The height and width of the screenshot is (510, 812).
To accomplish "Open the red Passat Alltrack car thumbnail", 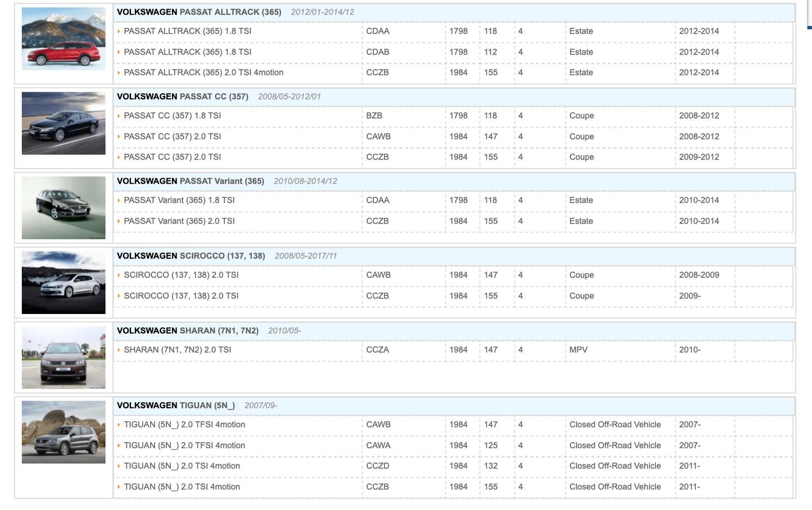I will pyautogui.click(x=63, y=39).
